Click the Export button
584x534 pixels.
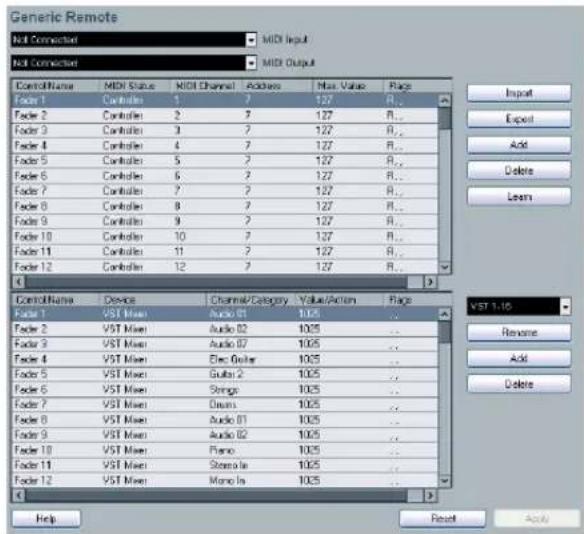[519, 119]
